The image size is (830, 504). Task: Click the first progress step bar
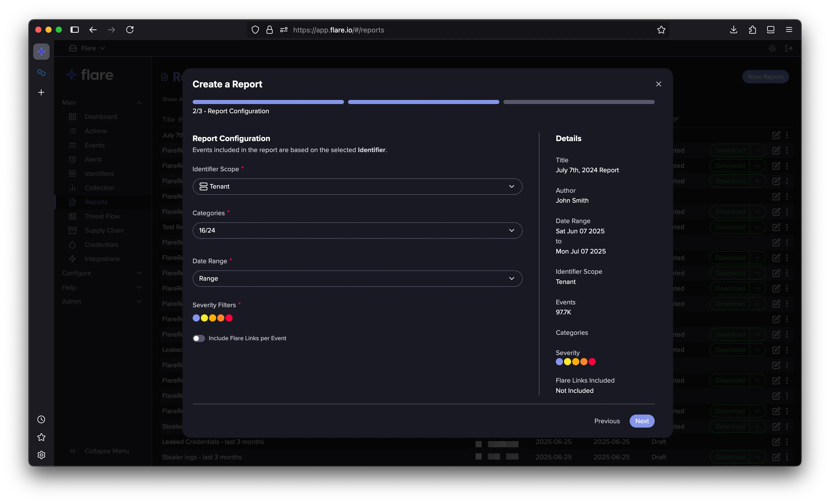(x=268, y=102)
